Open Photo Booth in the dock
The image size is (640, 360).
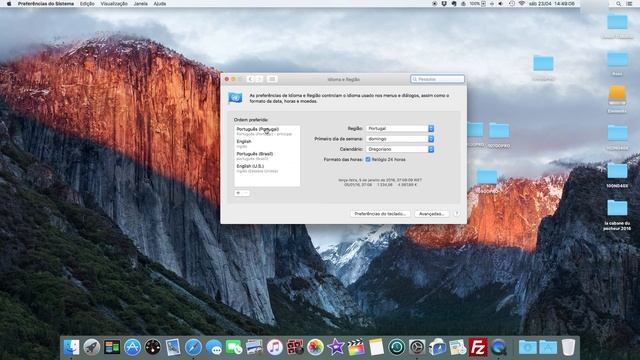(x=295, y=347)
